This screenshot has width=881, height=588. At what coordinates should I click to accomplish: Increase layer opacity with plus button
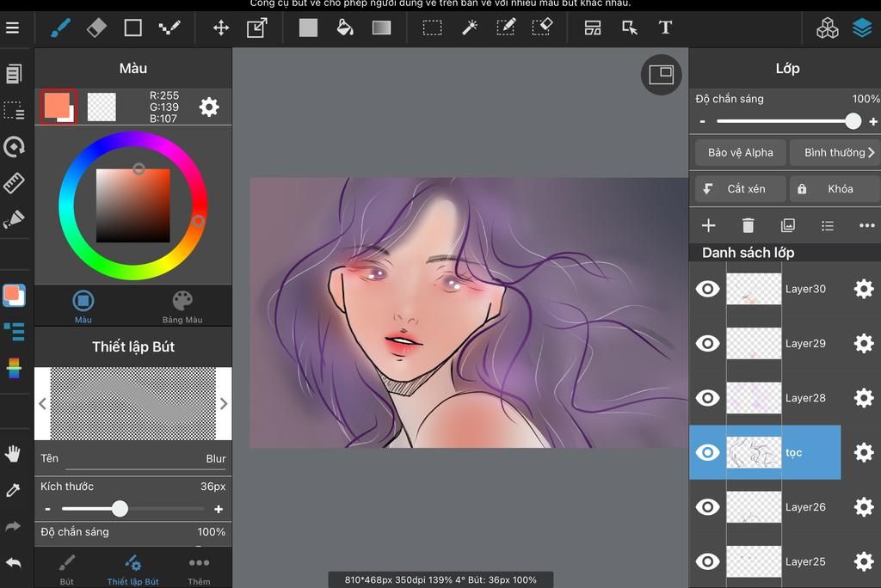tap(873, 121)
